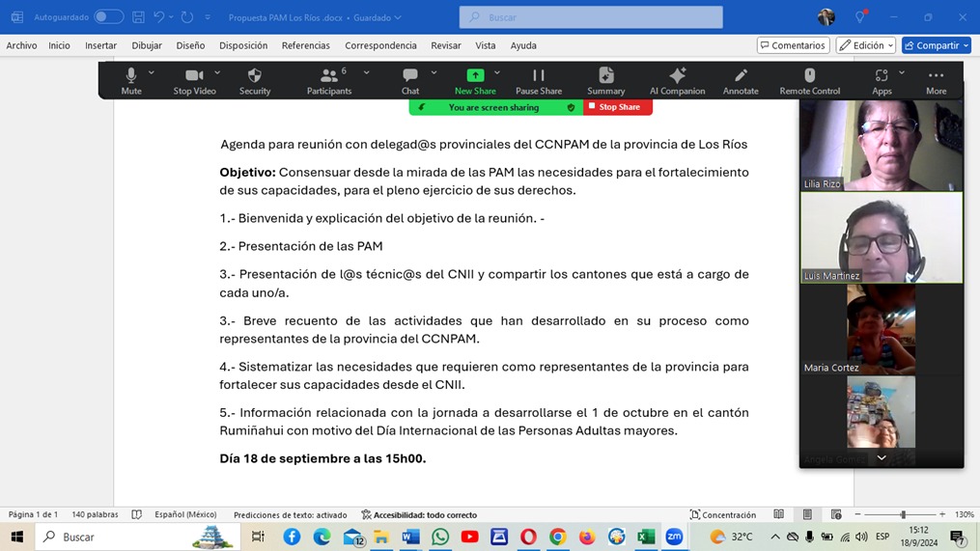Click Página 1 de 1 in status bar

[33, 514]
